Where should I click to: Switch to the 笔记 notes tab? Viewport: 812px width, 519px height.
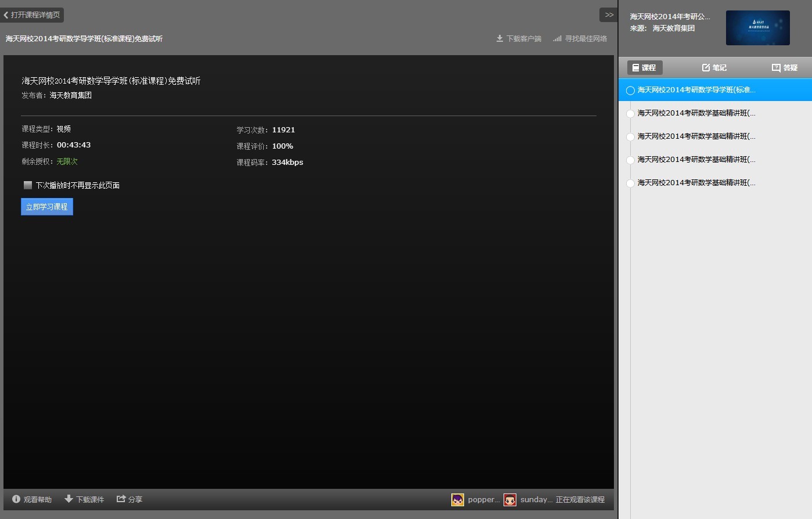pyautogui.click(x=714, y=68)
